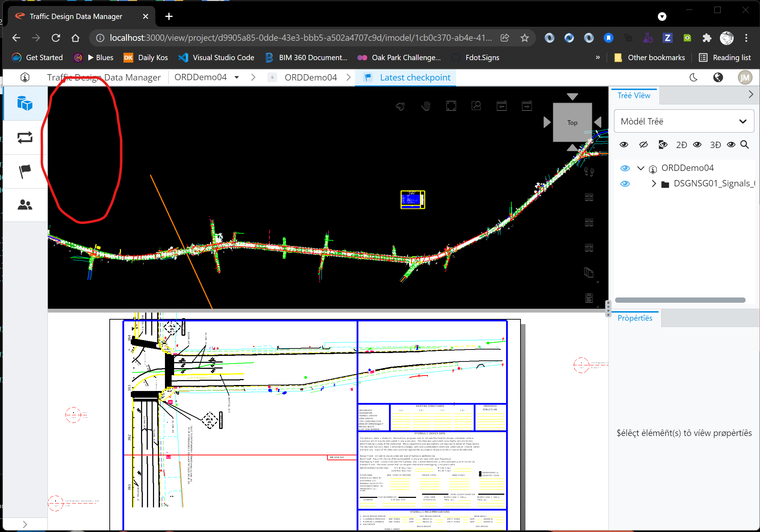Click Top on the view cube

tap(572, 122)
